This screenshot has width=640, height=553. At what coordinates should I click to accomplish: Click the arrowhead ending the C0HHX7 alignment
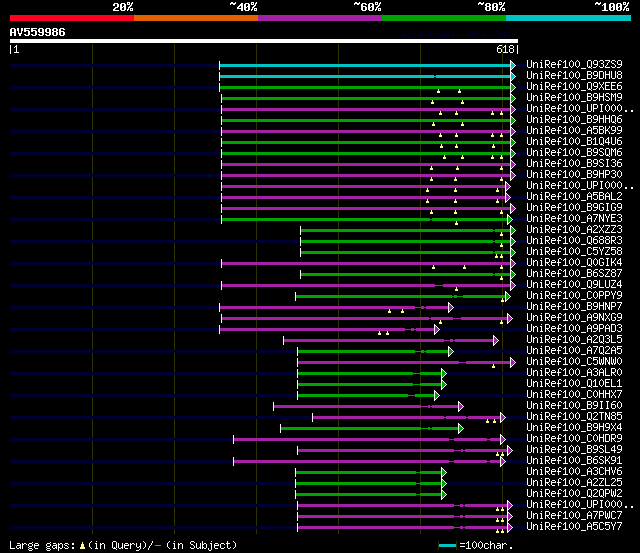[x=437, y=395]
